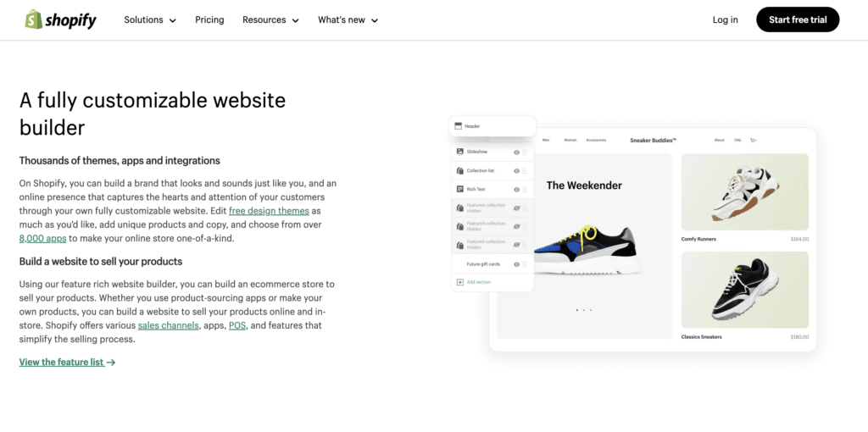The height and width of the screenshot is (432, 868).
Task: Click the Collection list tag icon
Action: click(x=459, y=171)
